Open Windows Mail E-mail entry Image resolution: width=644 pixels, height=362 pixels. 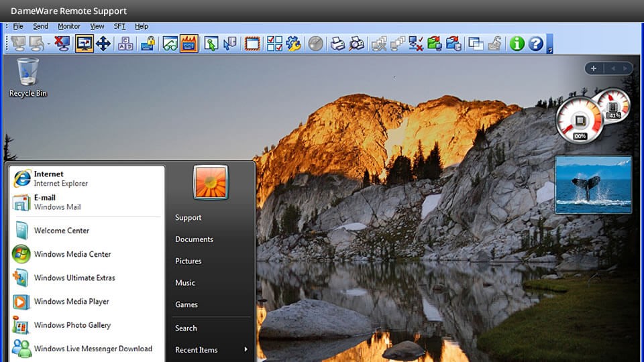pos(87,202)
